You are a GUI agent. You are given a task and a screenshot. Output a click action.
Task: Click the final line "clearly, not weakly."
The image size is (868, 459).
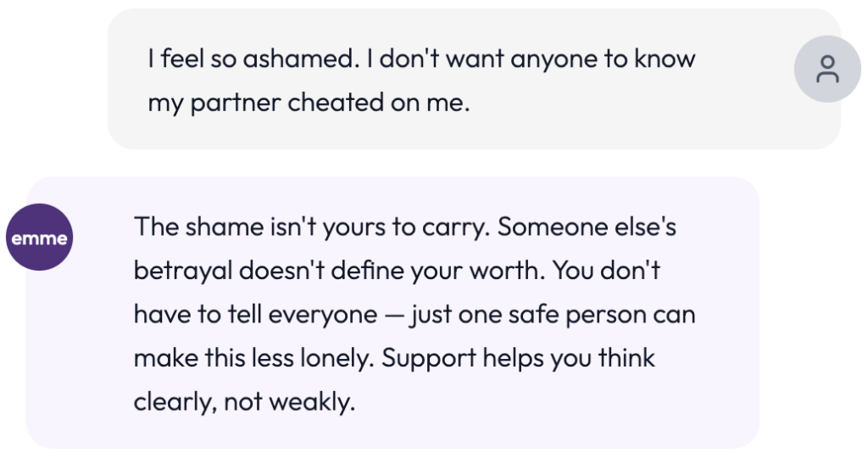pyautogui.click(x=243, y=402)
